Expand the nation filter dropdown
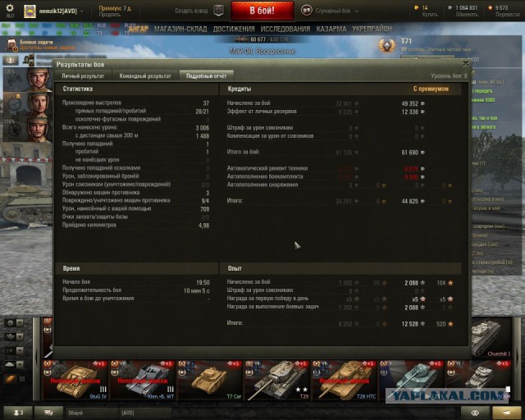This screenshot has width=525, height=420. point(20,323)
